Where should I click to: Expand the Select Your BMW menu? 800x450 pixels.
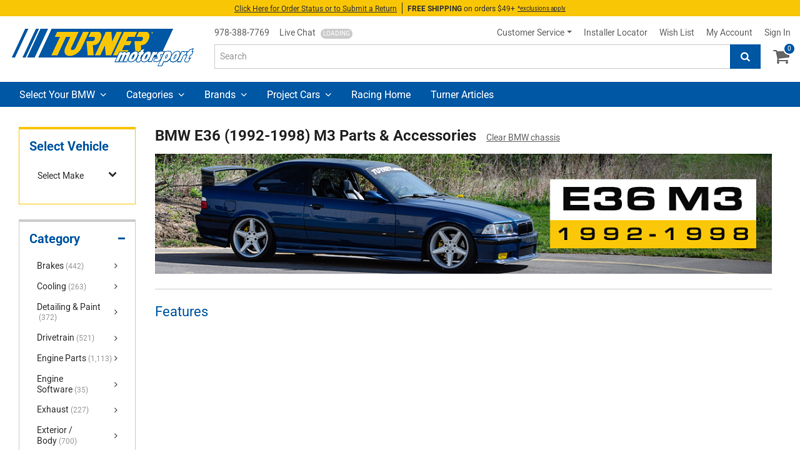pos(63,95)
